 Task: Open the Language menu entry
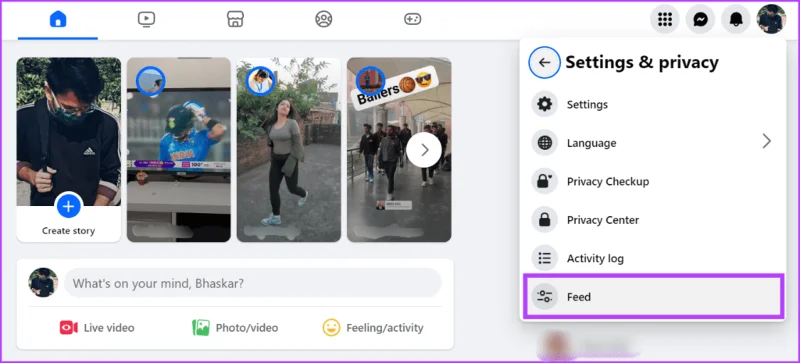(653, 143)
